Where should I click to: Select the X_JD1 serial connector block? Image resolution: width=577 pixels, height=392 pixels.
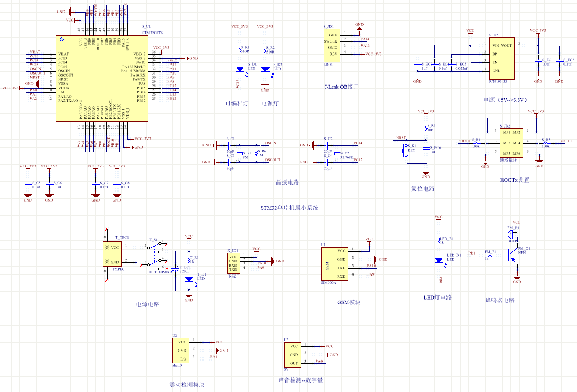pos(233,263)
